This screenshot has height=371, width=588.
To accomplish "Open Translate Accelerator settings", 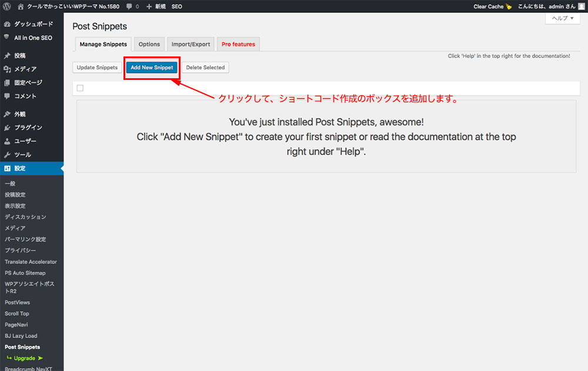I will pyautogui.click(x=31, y=262).
